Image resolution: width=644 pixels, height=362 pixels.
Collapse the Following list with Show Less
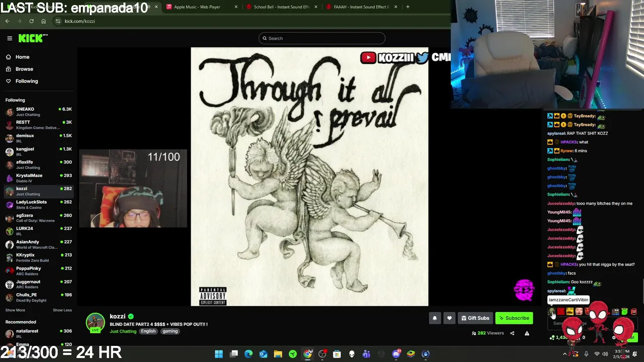click(x=62, y=310)
